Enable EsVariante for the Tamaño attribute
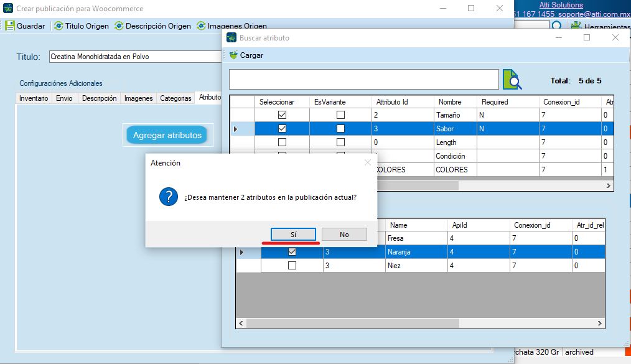This screenshot has height=364, width=631. (340, 115)
